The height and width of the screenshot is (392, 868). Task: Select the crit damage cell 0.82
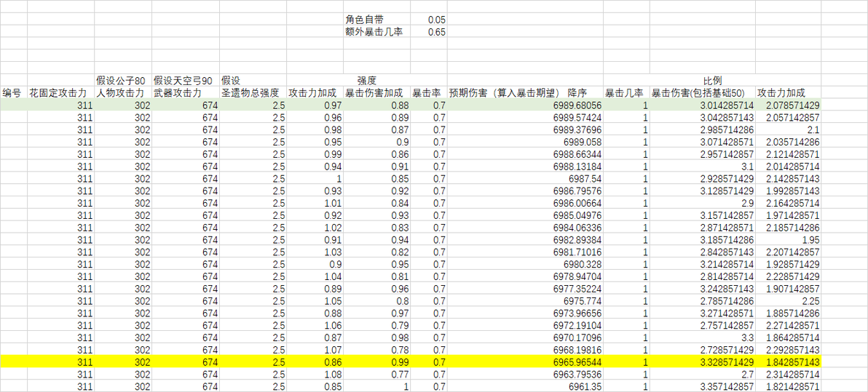(x=376, y=251)
